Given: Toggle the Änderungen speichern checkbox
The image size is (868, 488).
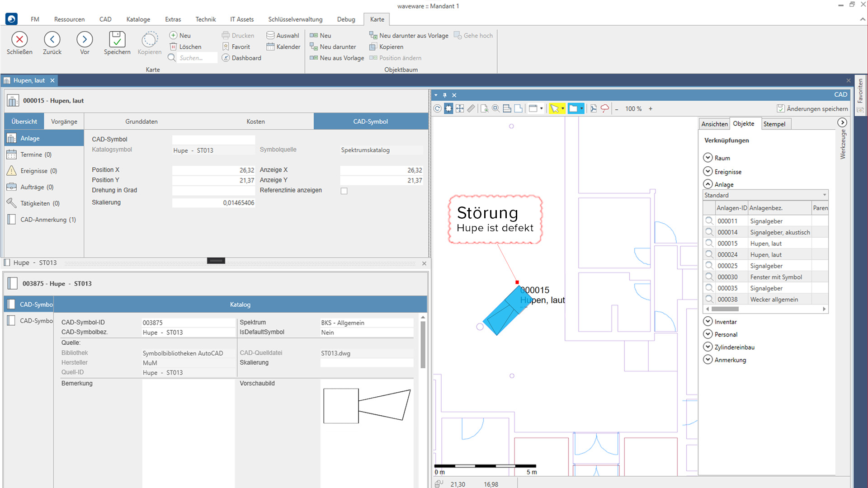Looking at the screenshot, I should coord(780,108).
